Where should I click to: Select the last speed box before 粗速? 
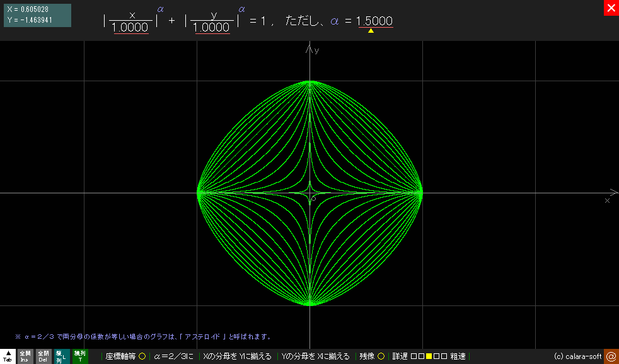(444, 356)
